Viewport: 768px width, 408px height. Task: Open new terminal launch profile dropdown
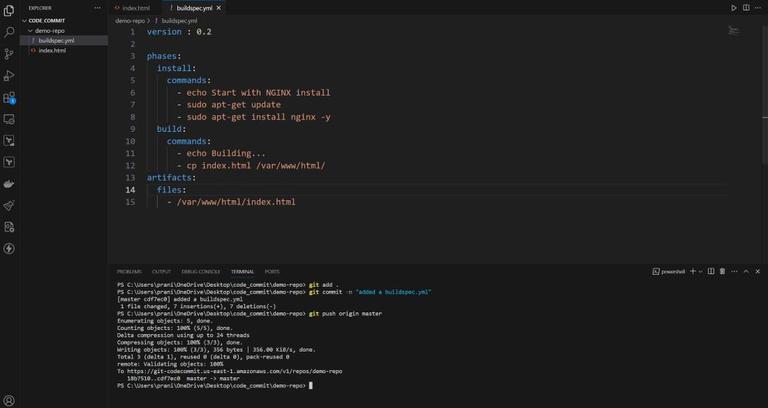click(x=700, y=271)
